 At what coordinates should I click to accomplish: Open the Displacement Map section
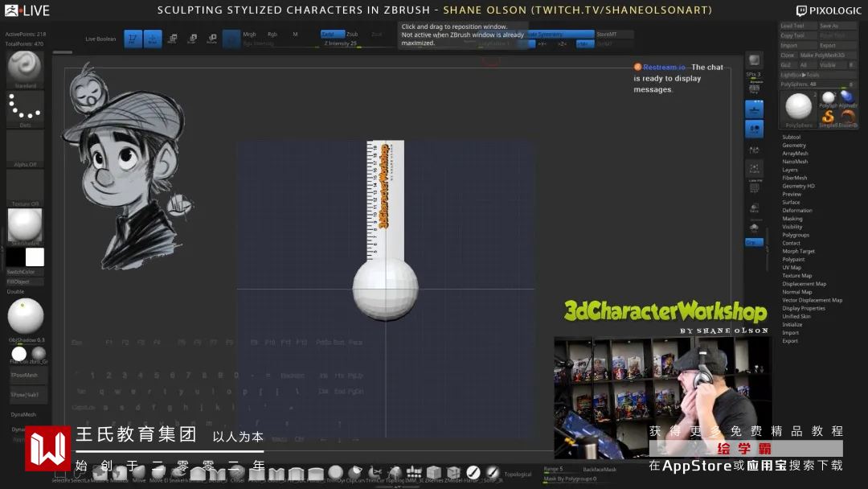point(804,284)
